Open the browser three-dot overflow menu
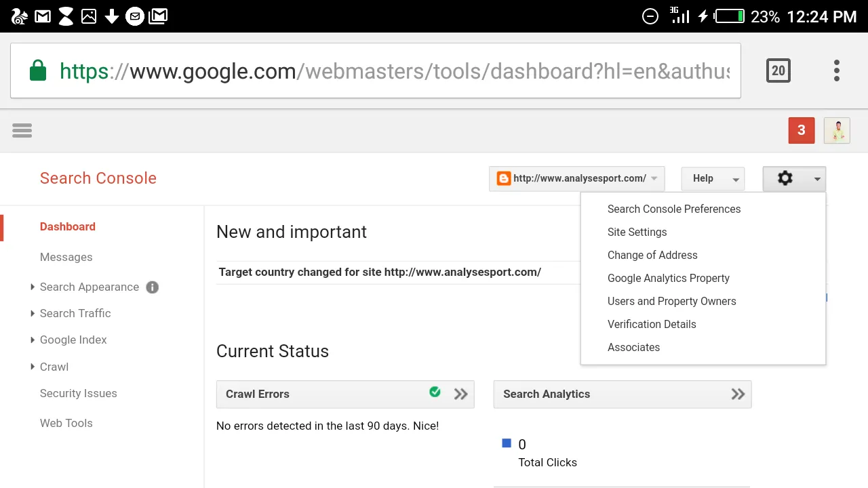 (837, 70)
